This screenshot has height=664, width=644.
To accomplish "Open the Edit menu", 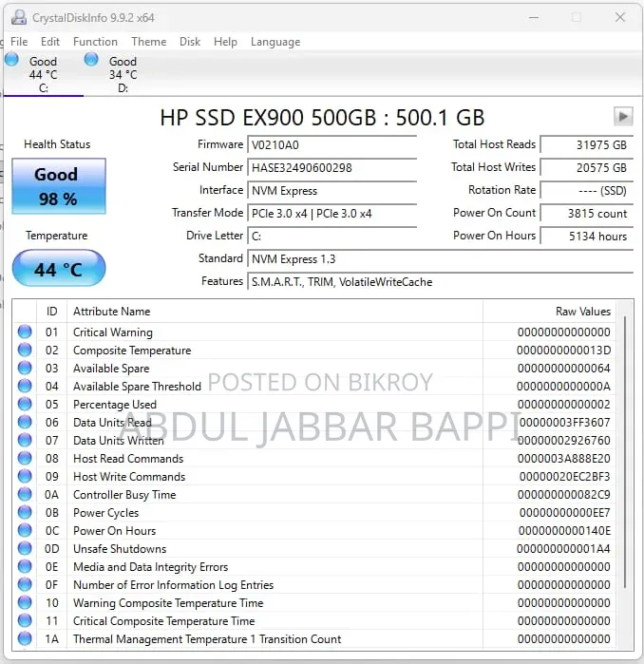I will 50,42.
